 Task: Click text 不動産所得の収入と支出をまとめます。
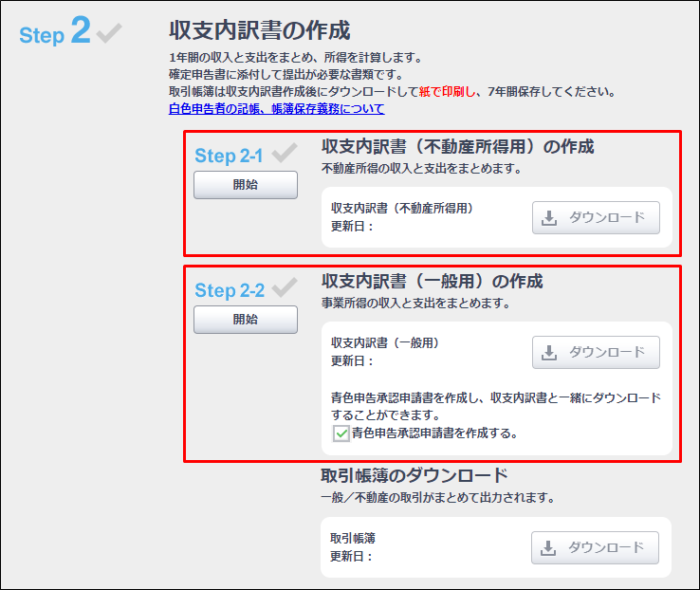[422, 169]
